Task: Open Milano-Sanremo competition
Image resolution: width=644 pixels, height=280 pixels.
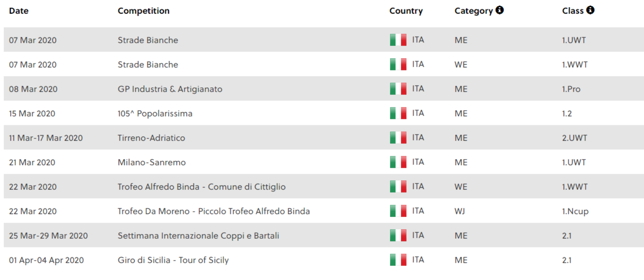Action: click(x=152, y=162)
